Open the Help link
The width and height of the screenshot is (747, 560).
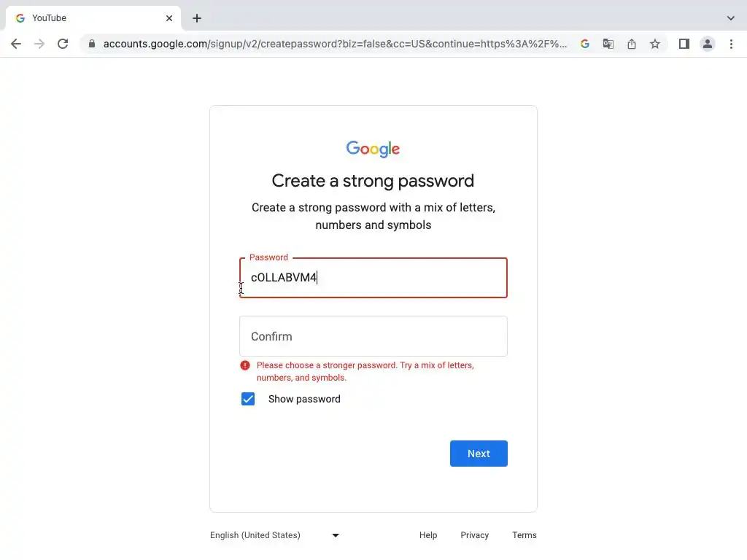pos(428,535)
